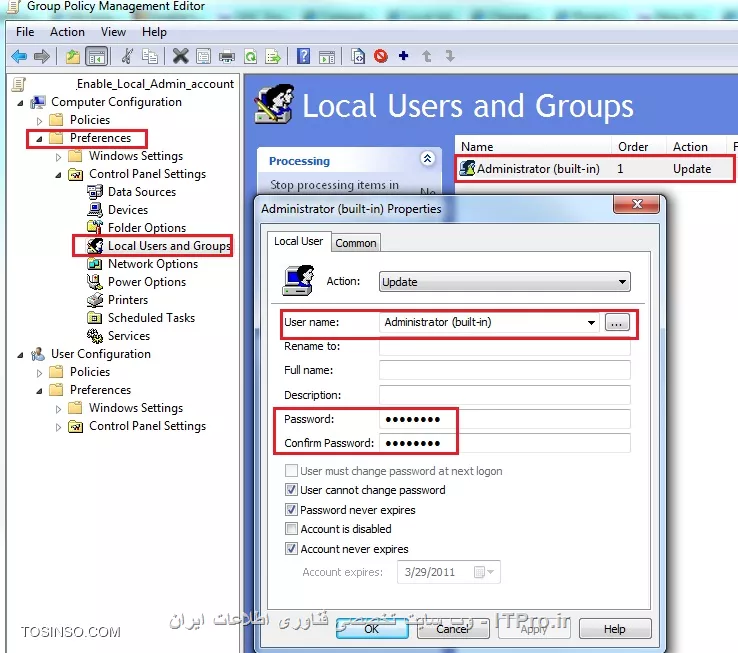Switch to the Local User tab
738x653 pixels.
click(x=298, y=241)
